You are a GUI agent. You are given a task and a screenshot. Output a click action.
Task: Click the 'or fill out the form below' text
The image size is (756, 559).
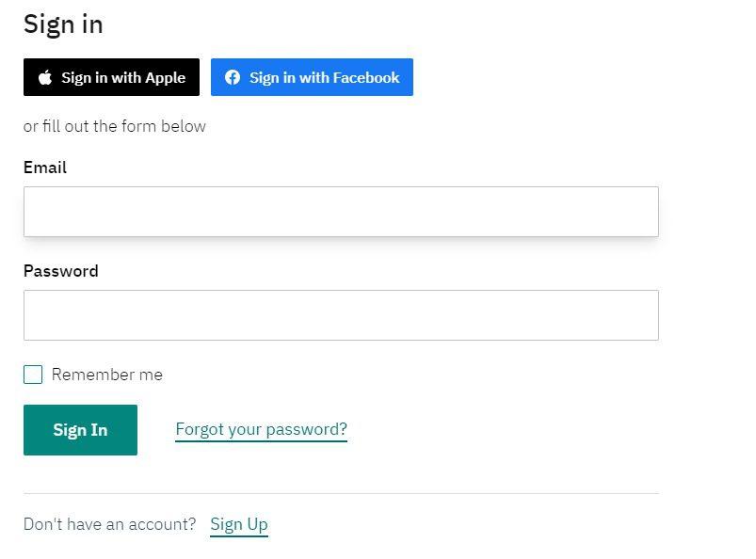pyautogui.click(x=115, y=126)
